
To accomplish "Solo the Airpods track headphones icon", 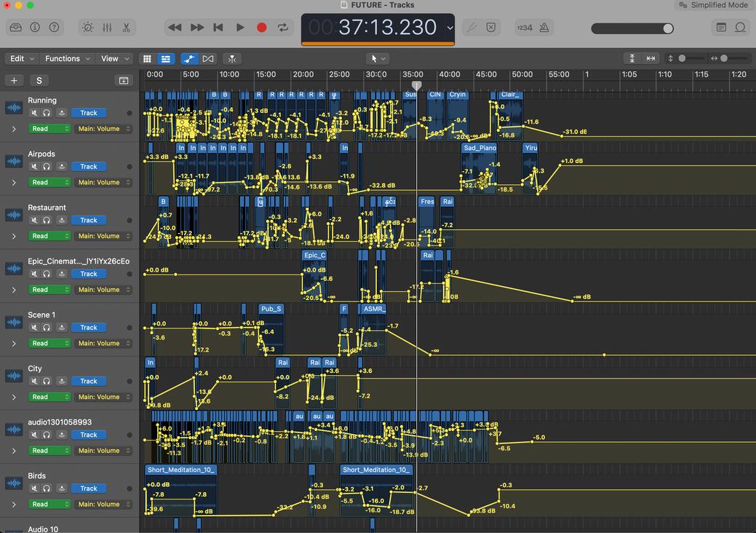I will pos(47,167).
